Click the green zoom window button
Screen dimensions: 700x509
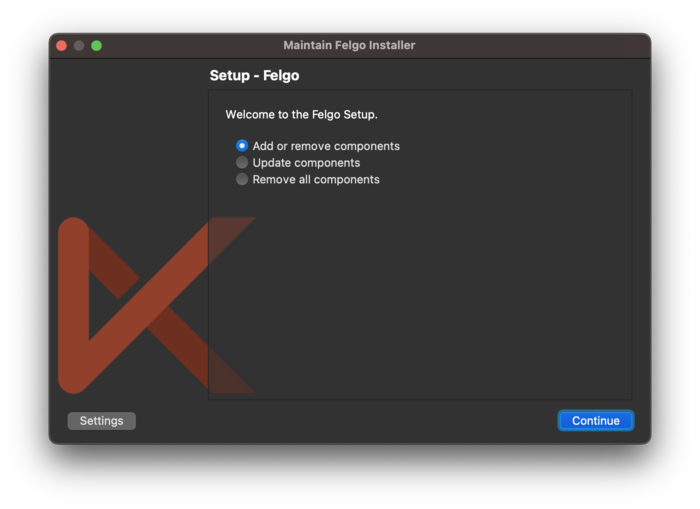pos(96,46)
